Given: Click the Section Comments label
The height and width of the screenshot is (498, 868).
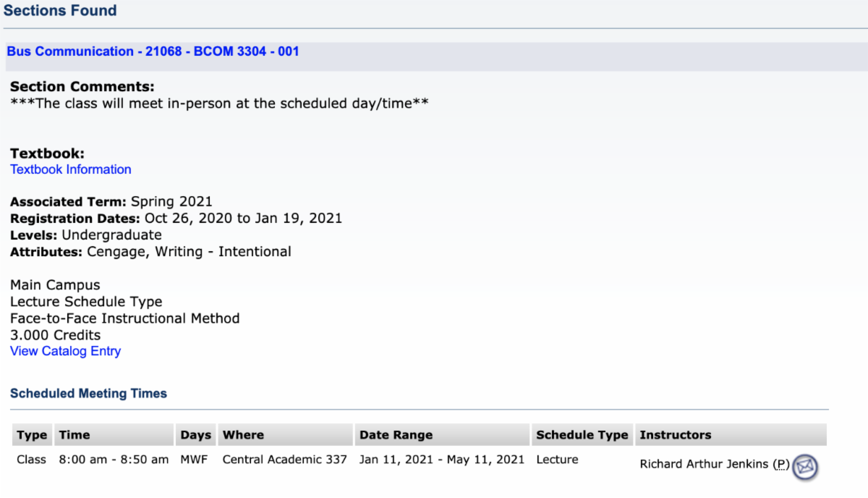Looking at the screenshot, I should (82, 87).
